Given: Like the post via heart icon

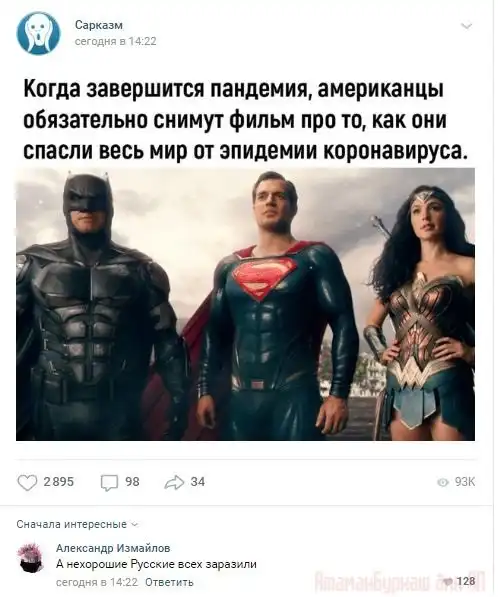Looking at the screenshot, I should click(x=27, y=483).
